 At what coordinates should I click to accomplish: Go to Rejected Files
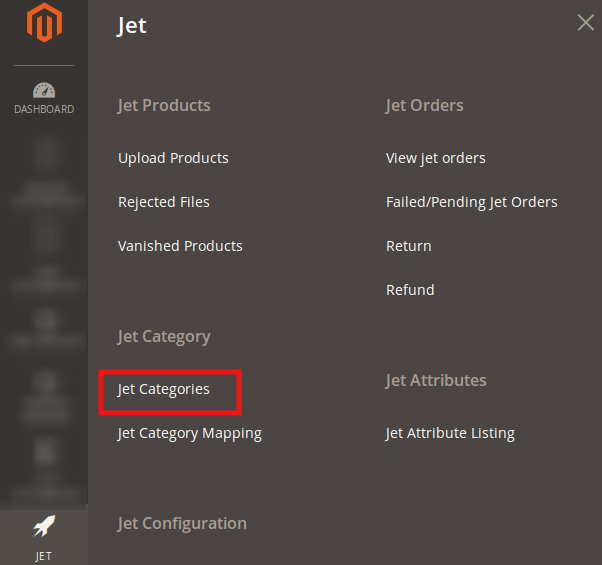[x=164, y=202]
